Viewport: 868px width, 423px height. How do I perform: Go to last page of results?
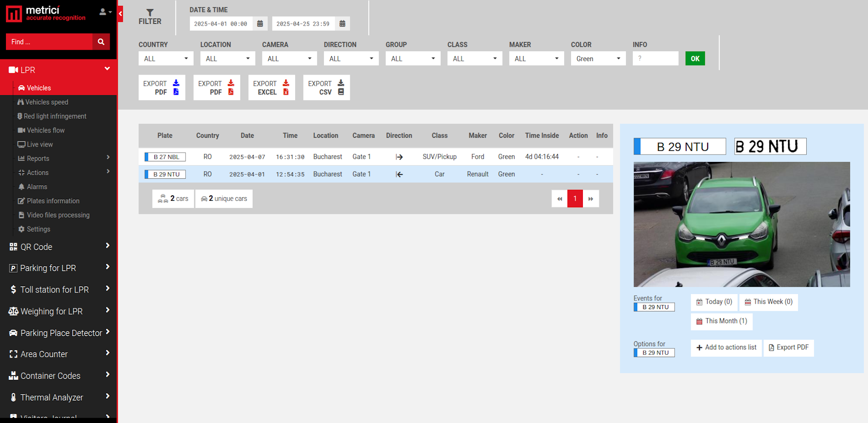(591, 199)
